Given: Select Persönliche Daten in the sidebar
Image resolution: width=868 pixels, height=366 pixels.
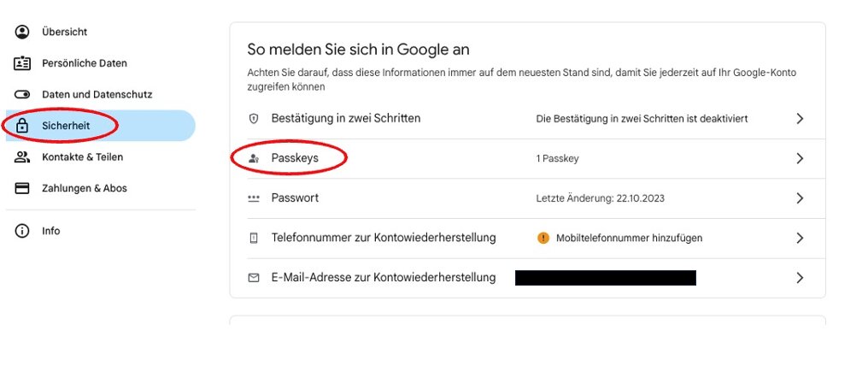Looking at the screenshot, I should point(84,63).
